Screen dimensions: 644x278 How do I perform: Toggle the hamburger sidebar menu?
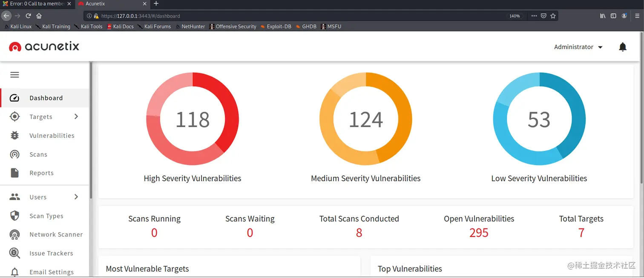click(15, 75)
